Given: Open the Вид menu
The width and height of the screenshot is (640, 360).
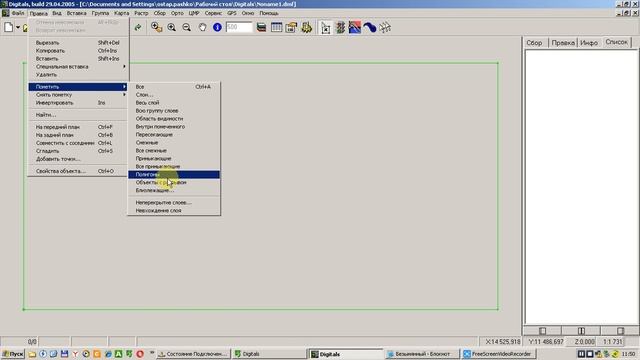Looking at the screenshot, I should click(x=57, y=13).
